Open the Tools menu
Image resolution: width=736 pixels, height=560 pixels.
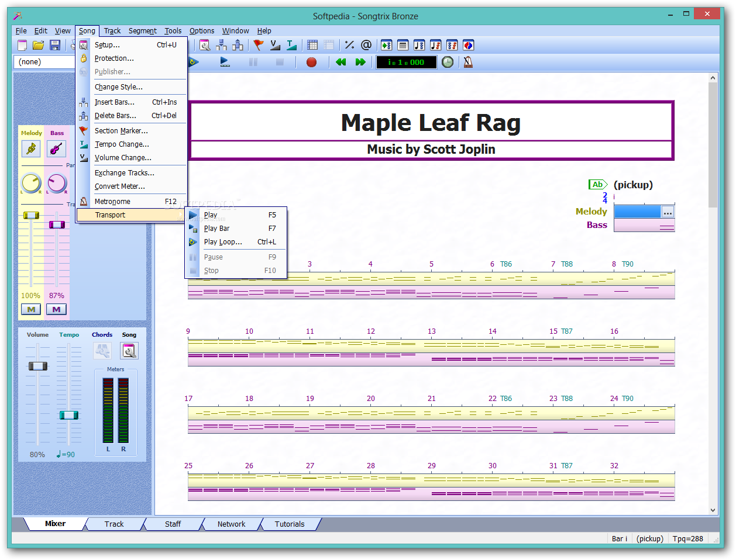tap(173, 31)
